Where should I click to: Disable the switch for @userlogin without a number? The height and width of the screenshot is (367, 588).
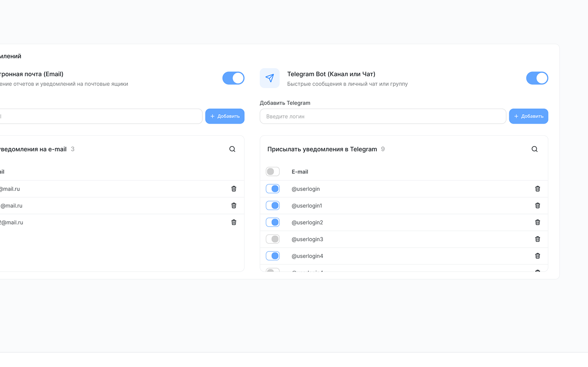[273, 189]
